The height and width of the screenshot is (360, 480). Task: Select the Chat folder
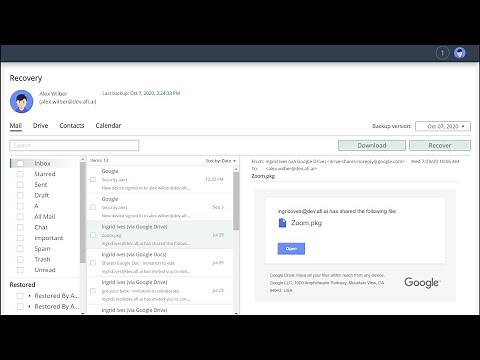point(41,227)
